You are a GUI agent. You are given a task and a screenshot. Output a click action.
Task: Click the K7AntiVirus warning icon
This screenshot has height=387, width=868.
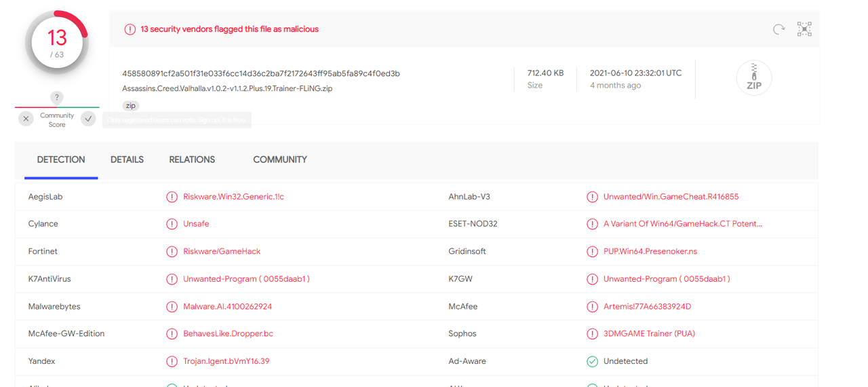tap(172, 279)
